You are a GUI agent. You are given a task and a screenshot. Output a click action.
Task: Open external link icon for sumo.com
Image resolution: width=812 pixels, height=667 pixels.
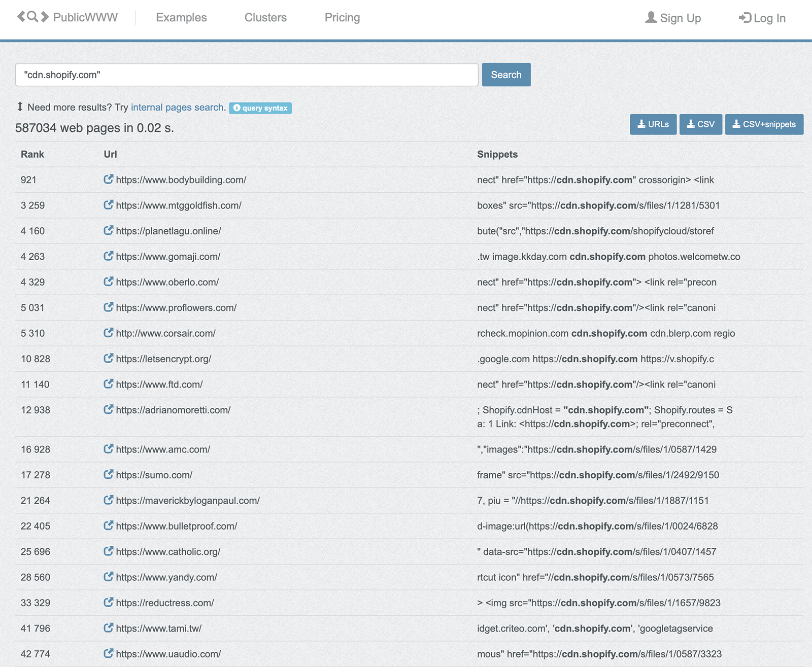tap(108, 475)
